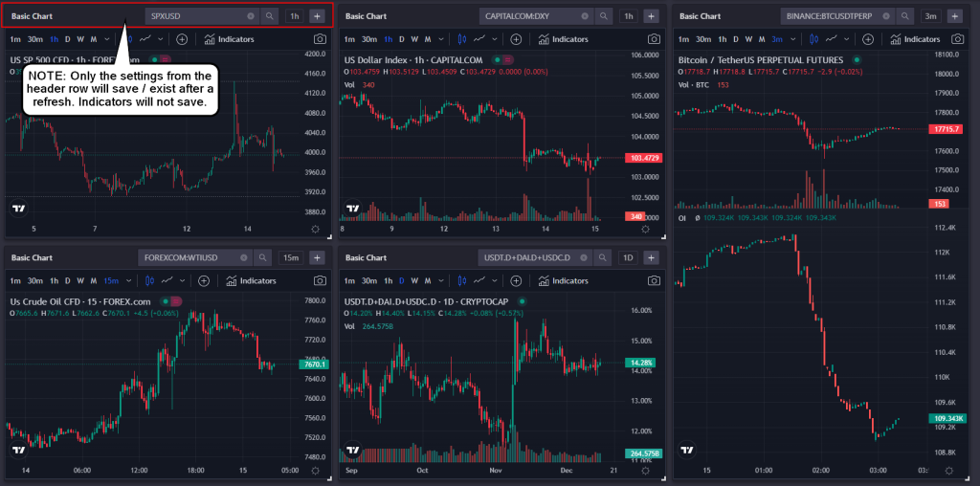Take snapshot of the BTCUSDTPERP chart
This screenshot has width=980, height=486.
pos(957,39)
